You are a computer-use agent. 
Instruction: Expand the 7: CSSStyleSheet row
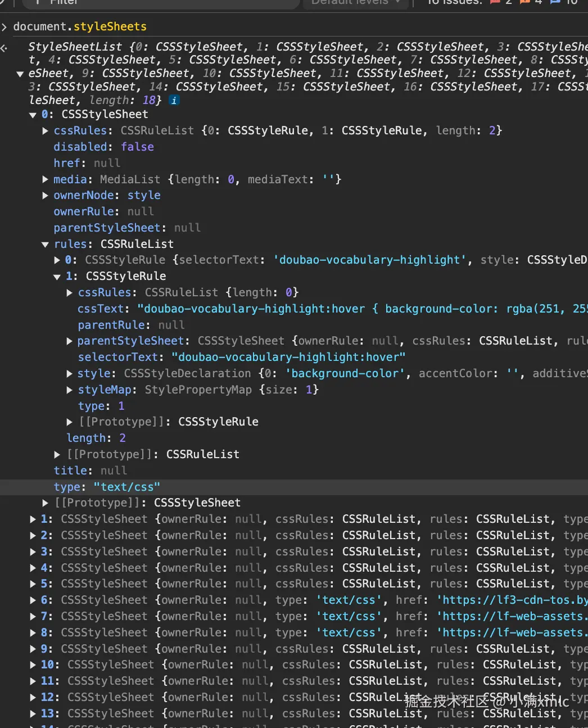coord(33,616)
